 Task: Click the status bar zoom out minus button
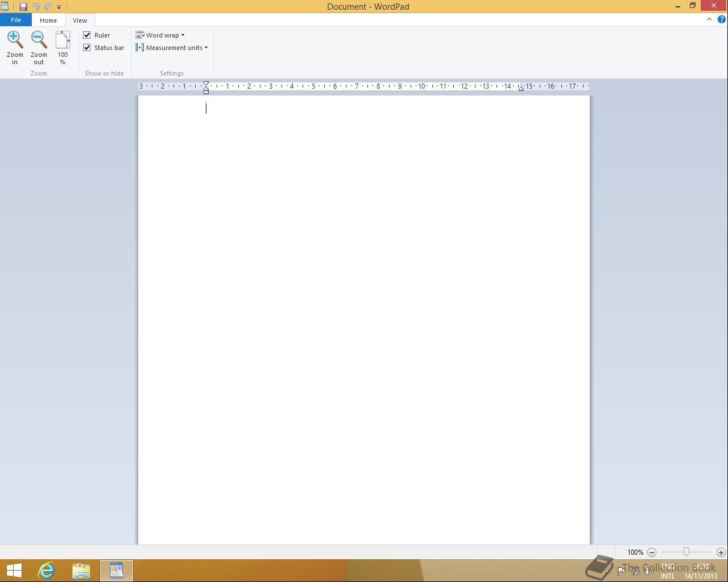tap(652, 552)
